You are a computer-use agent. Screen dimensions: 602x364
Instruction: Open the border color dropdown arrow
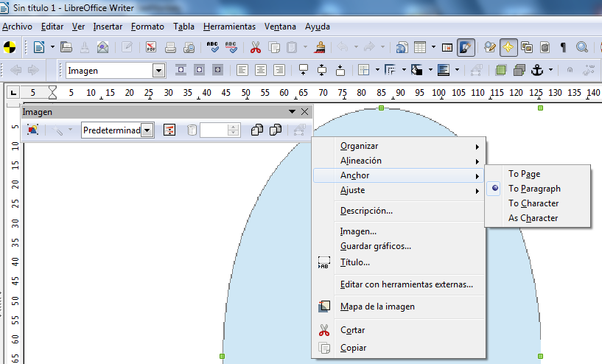[x=430, y=70]
